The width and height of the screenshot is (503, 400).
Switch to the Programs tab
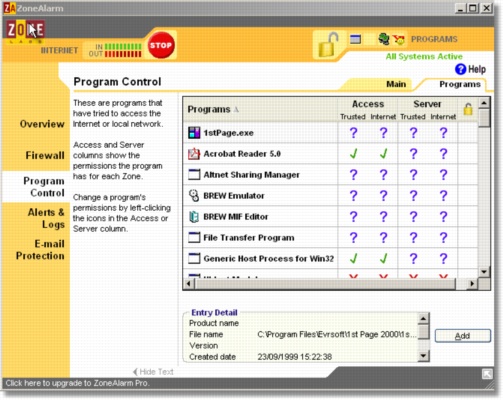pyautogui.click(x=460, y=84)
